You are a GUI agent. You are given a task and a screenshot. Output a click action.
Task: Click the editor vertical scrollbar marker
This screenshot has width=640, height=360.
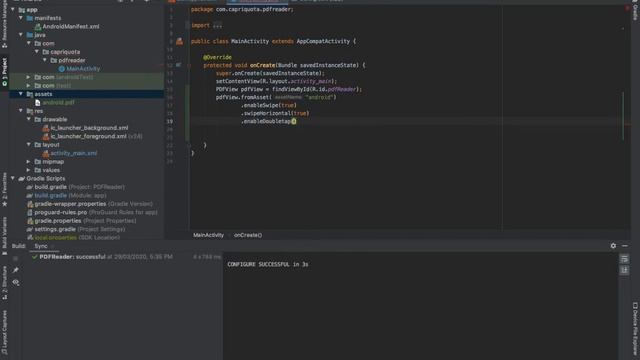[623, 116]
